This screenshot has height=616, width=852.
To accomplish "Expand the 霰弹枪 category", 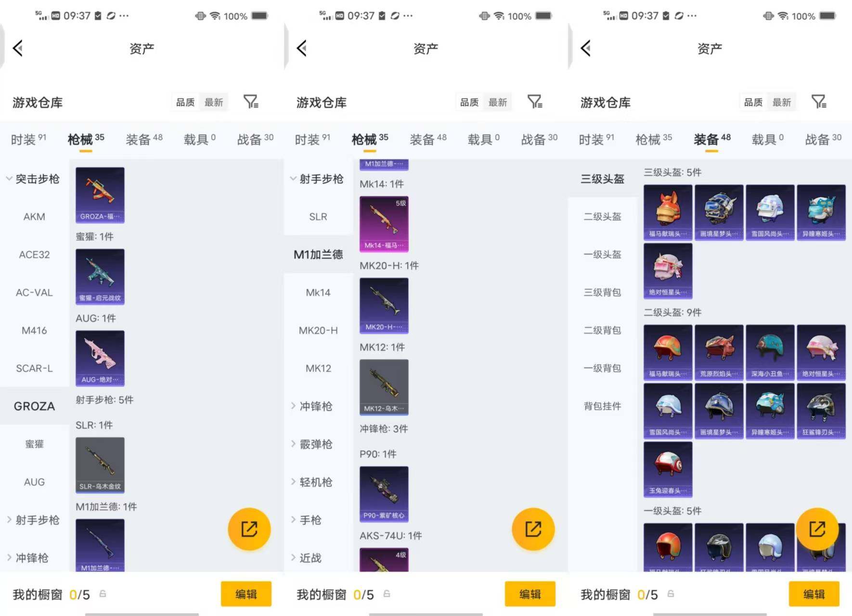I will (x=315, y=444).
